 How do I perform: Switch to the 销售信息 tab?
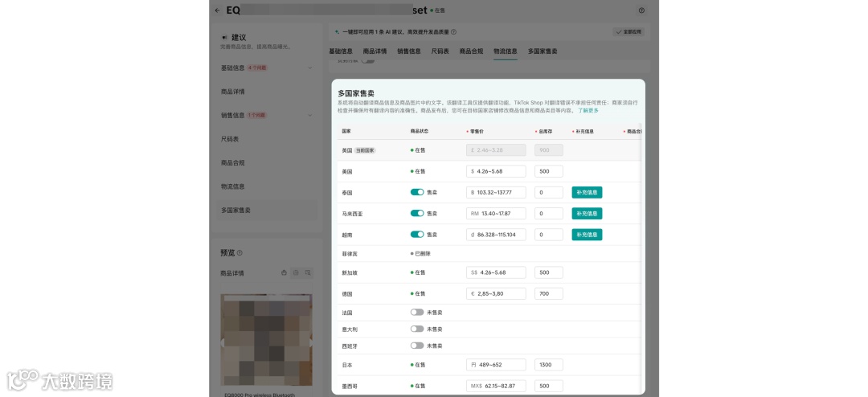[x=408, y=51]
